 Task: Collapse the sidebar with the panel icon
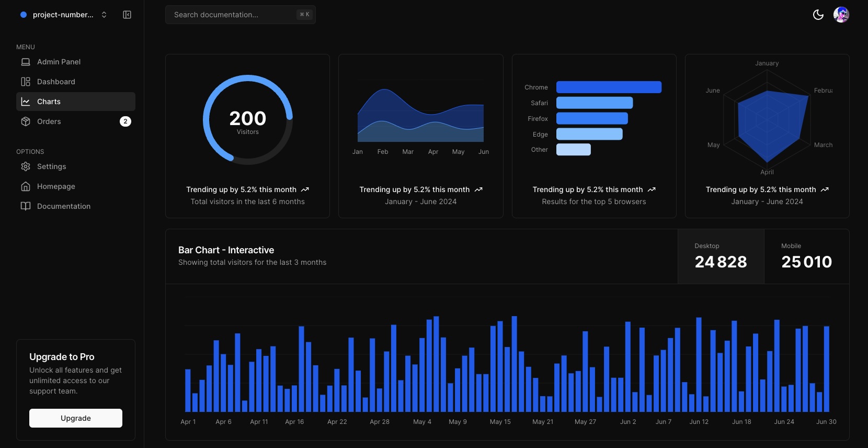(127, 15)
